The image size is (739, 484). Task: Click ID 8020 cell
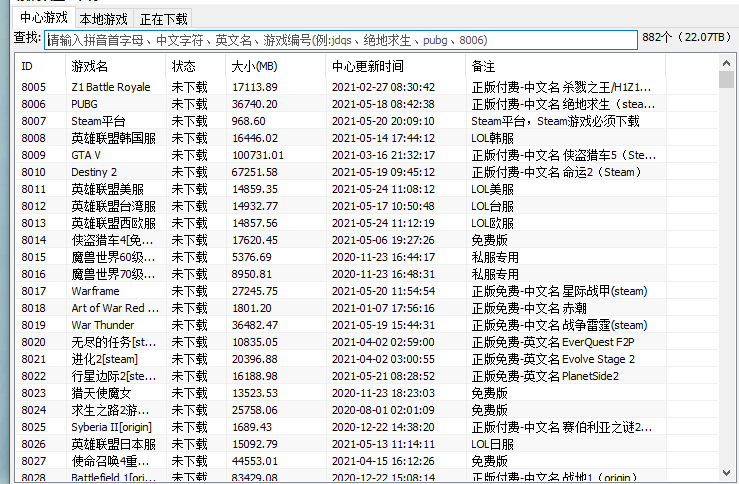(x=33, y=342)
